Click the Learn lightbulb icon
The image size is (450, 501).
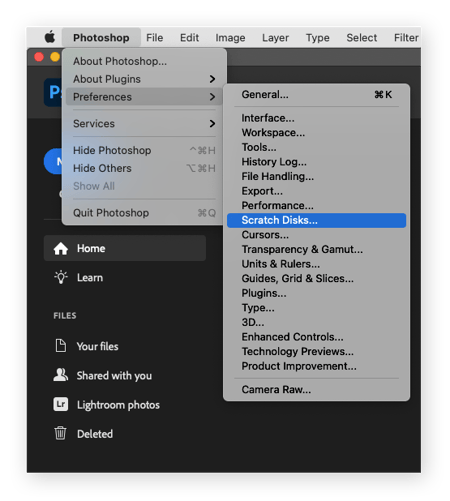(x=61, y=277)
